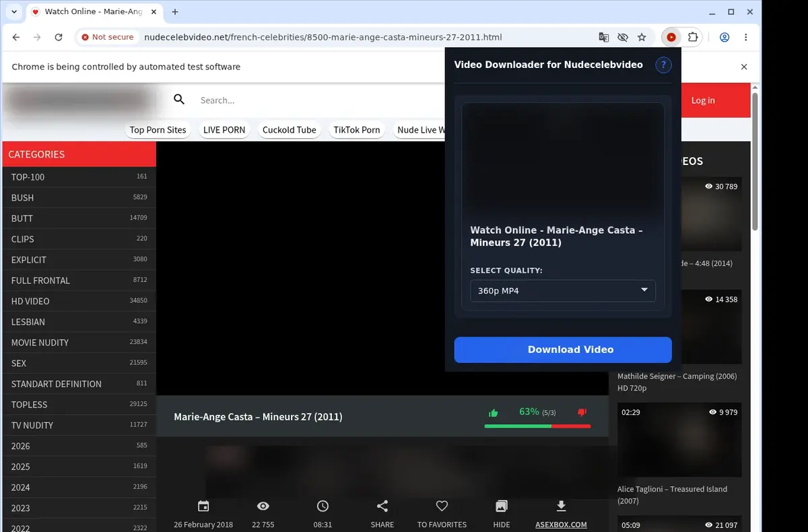This screenshot has width=808, height=532.
Task: Click the help question mark in downloader popup
Action: [663, 65]
